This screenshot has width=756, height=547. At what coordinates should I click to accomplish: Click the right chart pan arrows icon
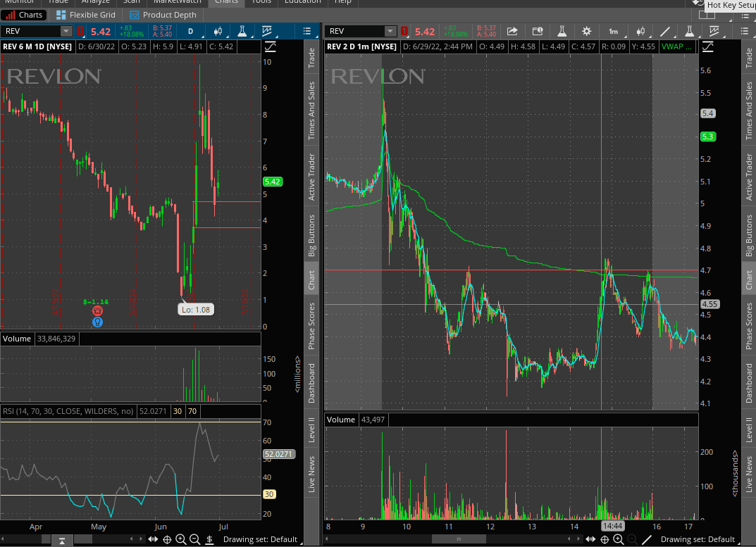point(590,539)
